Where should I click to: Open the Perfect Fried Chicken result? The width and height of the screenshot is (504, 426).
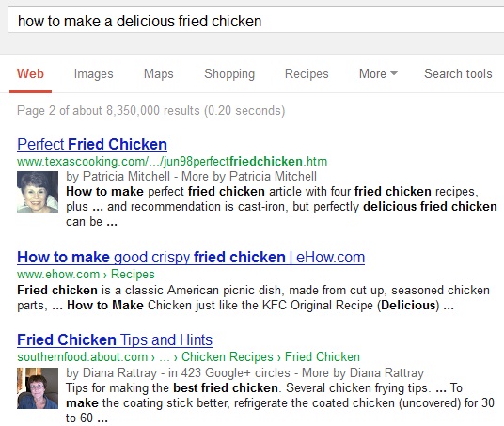click(92, 144)
